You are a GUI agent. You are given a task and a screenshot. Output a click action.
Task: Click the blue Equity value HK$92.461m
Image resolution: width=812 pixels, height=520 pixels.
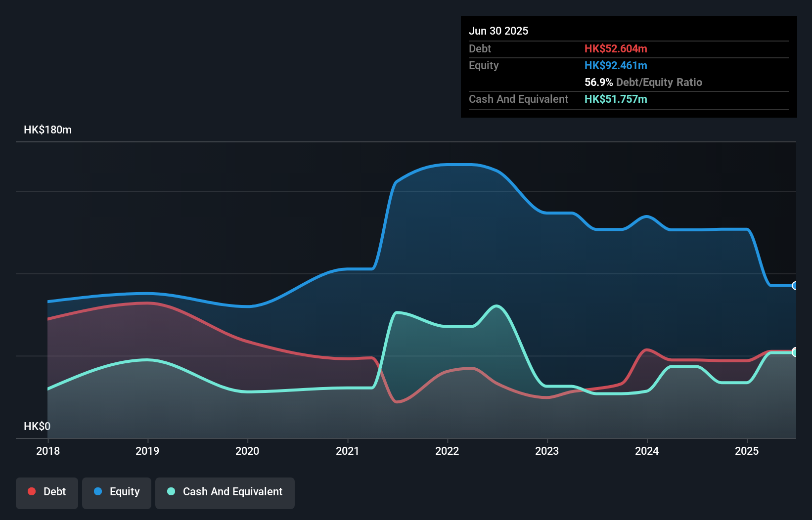pyautogui.click(x=616, y=65)
